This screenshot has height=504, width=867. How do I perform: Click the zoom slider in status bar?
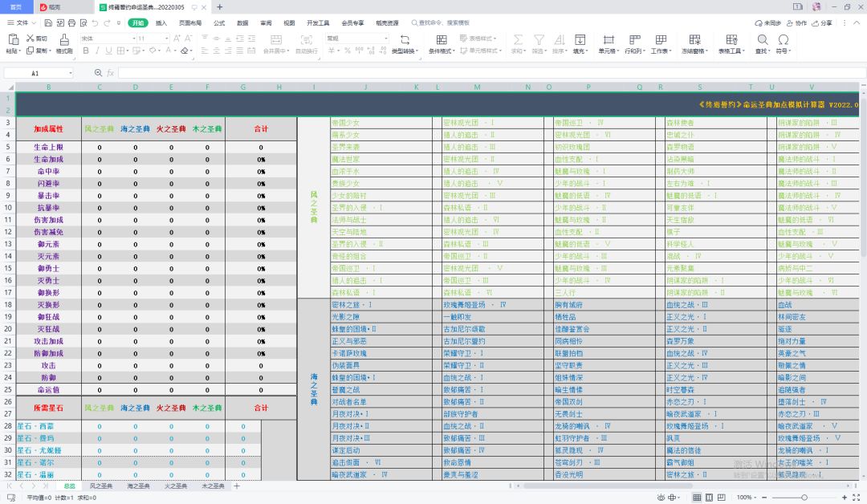[805, 498]
